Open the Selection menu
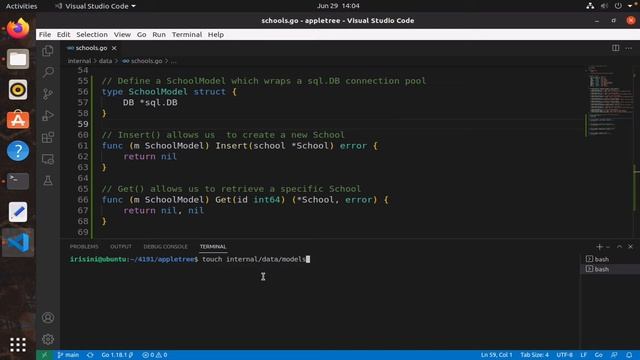 click(92, 35)
